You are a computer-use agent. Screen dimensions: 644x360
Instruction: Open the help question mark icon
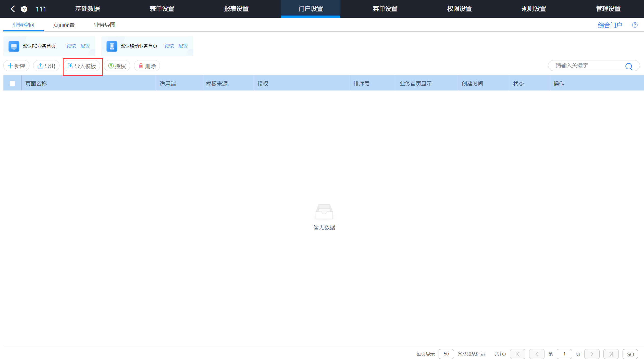pos(635,25)
